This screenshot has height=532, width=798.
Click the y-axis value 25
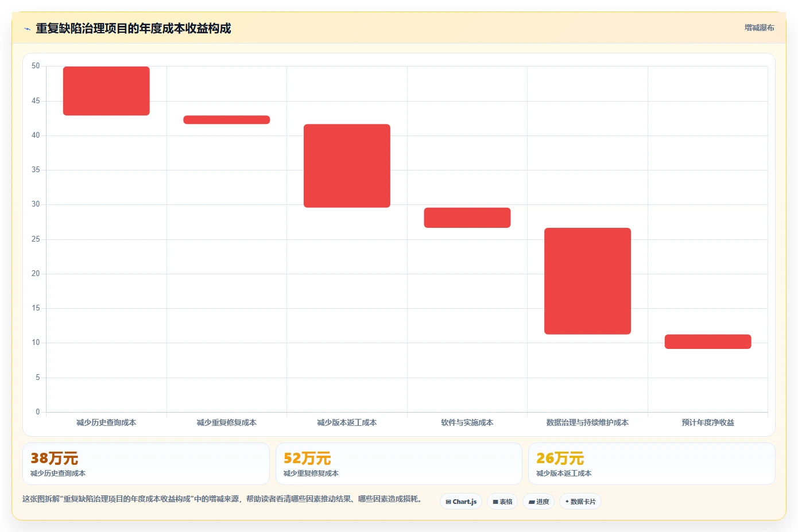coord(36,239)
